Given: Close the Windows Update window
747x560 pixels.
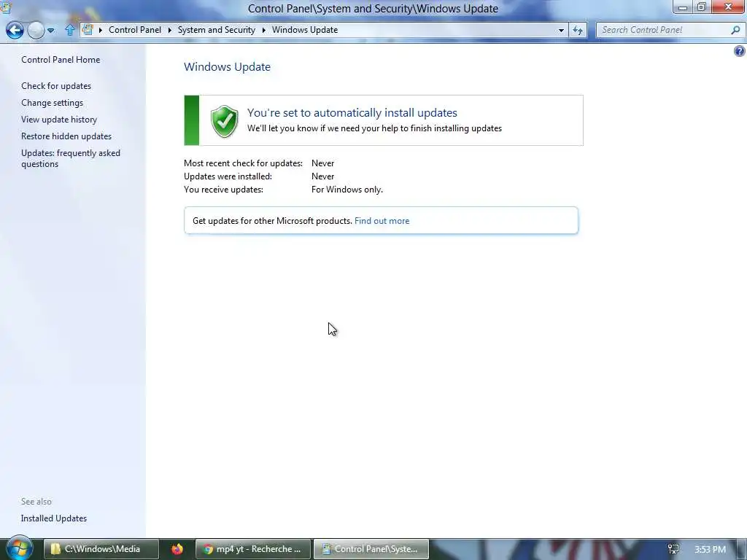Looking at the screenshot, I should 729,7.
